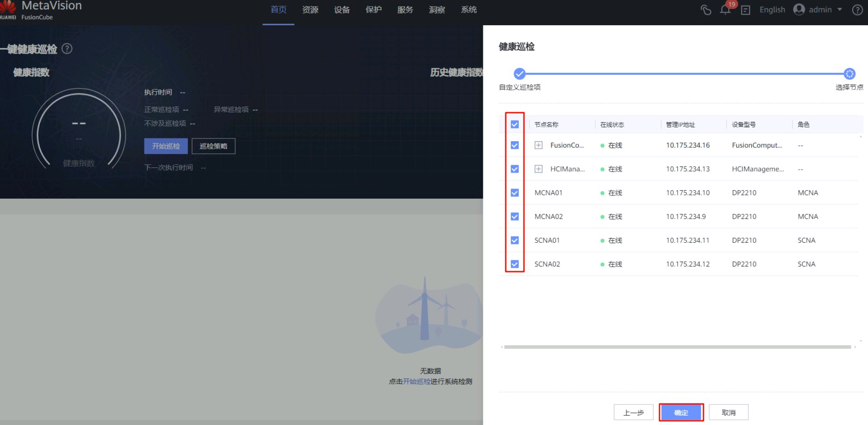Open the notification bell with 19 alerts

pos(725,10)
